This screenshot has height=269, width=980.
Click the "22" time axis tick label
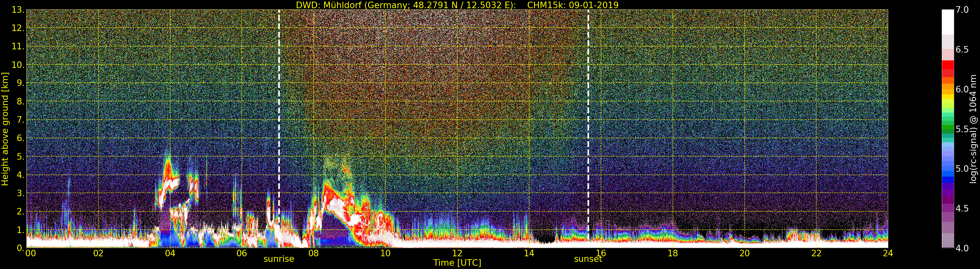[x=816, y=253]
